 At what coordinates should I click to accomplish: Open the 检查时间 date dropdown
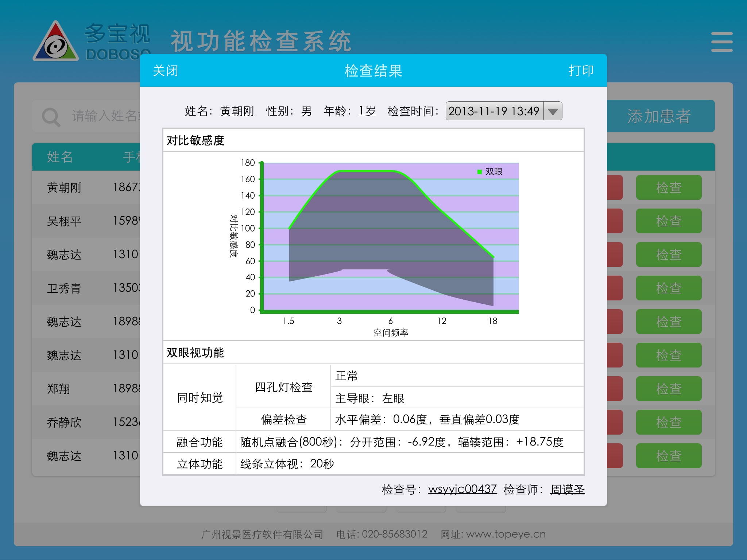point(504,111)
